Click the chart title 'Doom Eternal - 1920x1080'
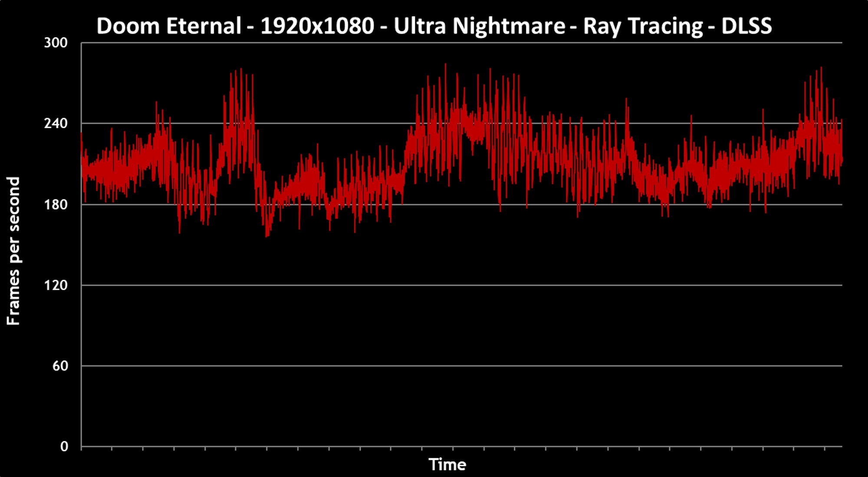Image resolution: width=868 pixels, height=477 pixels. pos(434,26)
